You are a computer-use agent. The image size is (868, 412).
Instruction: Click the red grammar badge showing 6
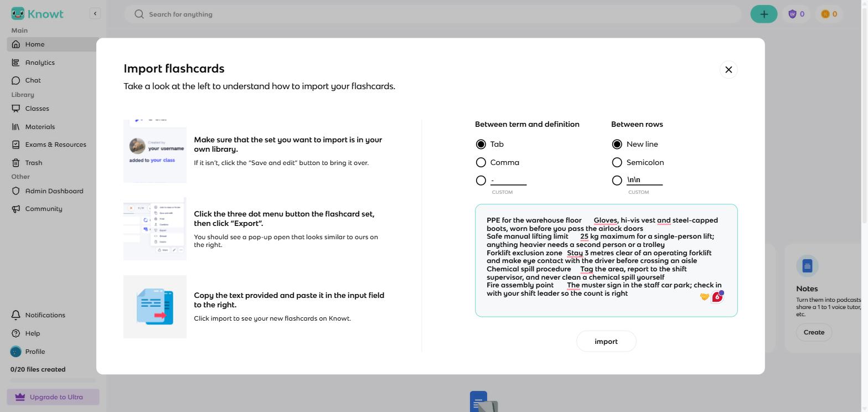click(717, 297)
